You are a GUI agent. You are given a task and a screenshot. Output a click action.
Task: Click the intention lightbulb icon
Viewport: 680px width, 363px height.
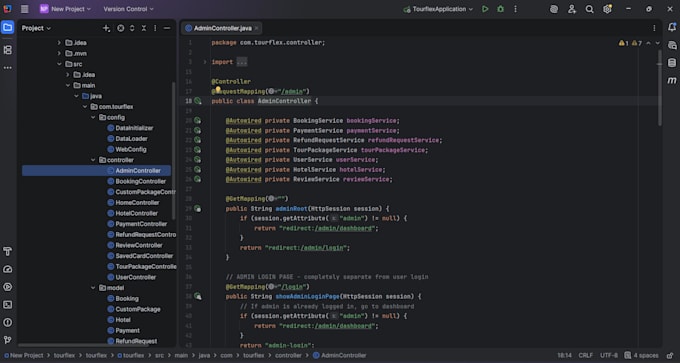pos(218,90)
